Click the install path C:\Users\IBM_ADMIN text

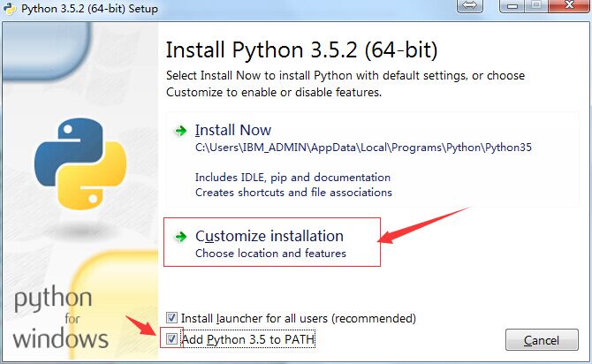363,148
